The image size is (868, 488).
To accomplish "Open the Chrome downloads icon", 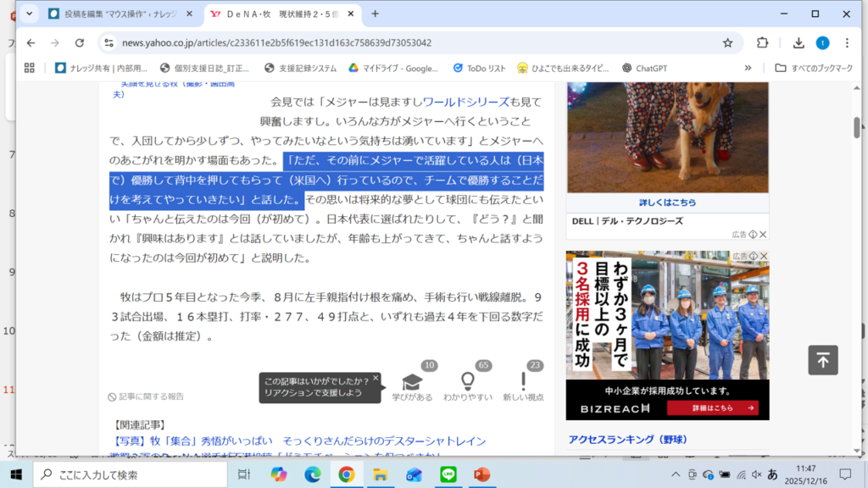I will tap(798, 43).
